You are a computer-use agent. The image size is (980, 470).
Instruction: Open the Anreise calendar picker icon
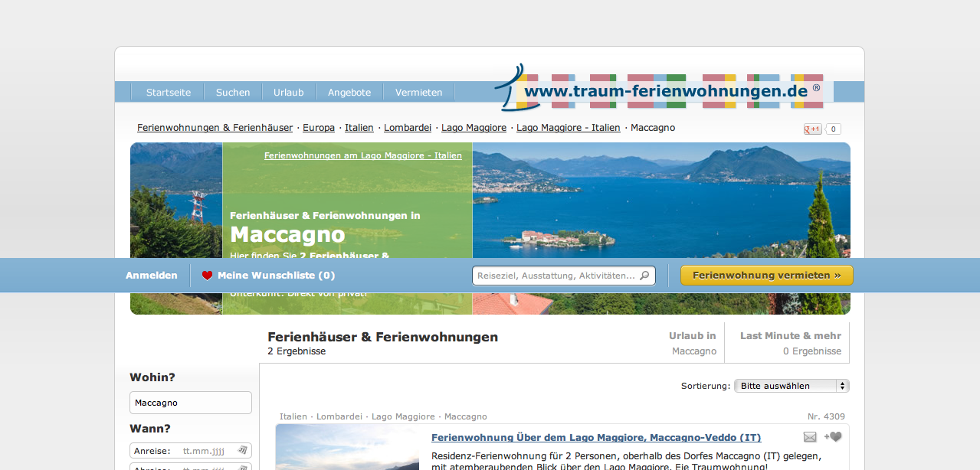242,451
